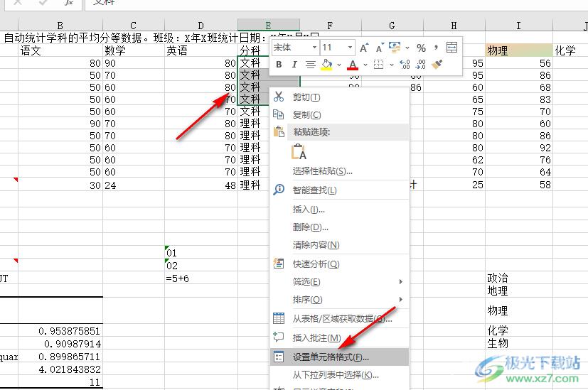Open the accounting format dropdown arrow

tap(407, 48)
